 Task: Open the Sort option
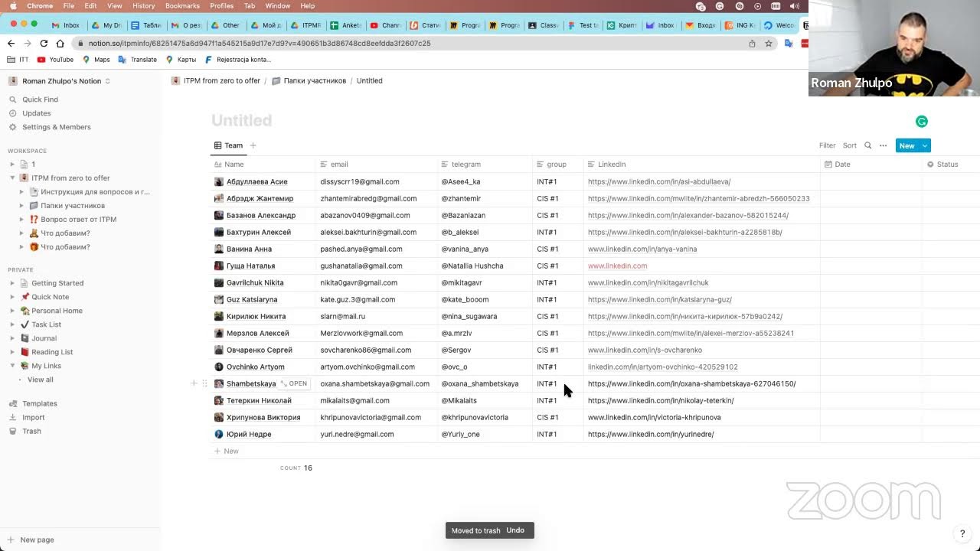click(x=850, y=145)
